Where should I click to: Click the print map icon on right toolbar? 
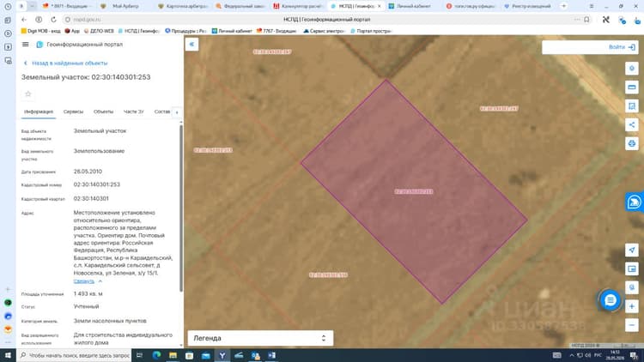pos(632,143)
